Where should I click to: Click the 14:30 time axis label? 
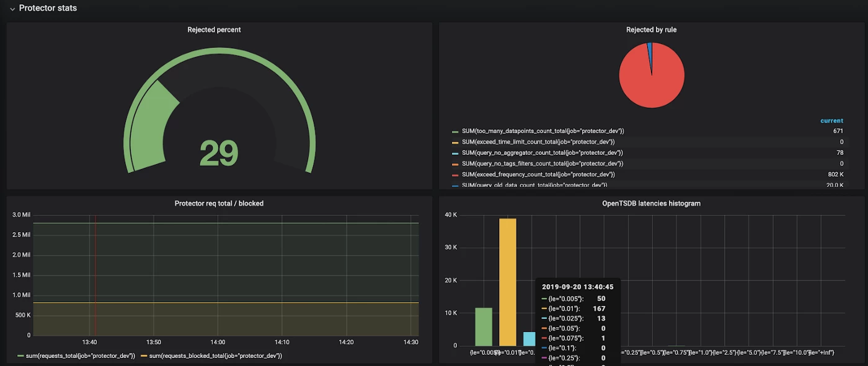pos(410,342)
